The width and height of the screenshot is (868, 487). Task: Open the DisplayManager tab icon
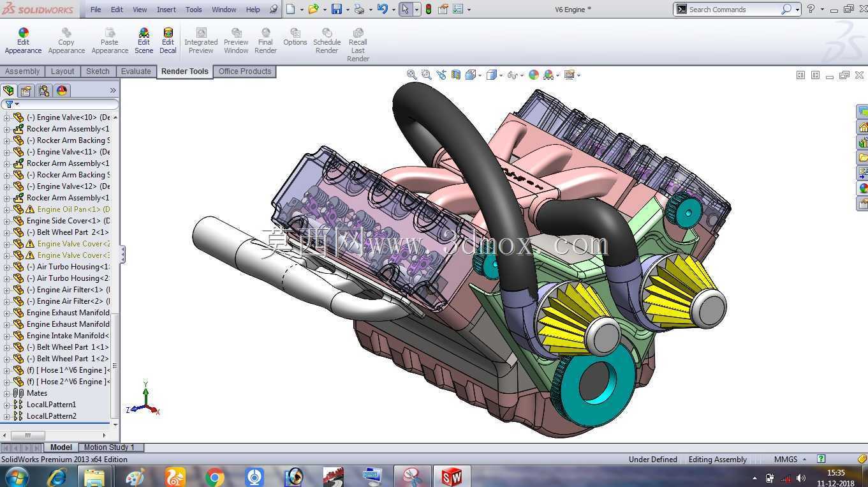coord(62,91)
